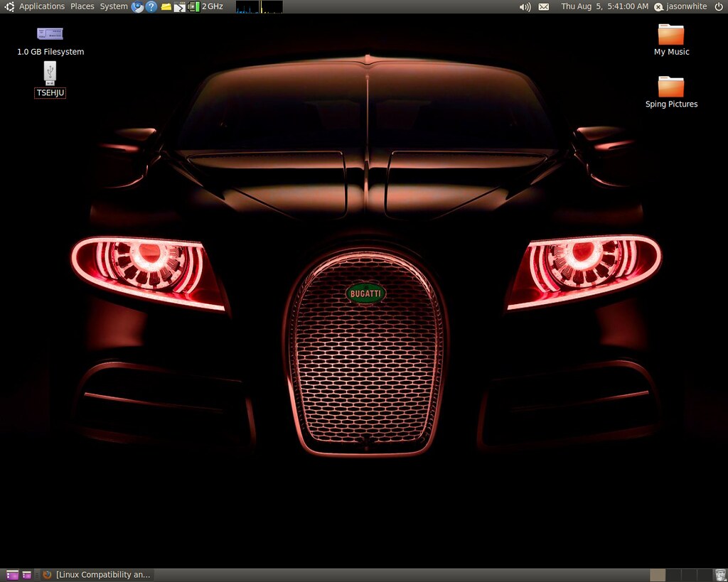
Task: Select the 1.0 GB Filesystem desktop icon
Action: (50, 42)
